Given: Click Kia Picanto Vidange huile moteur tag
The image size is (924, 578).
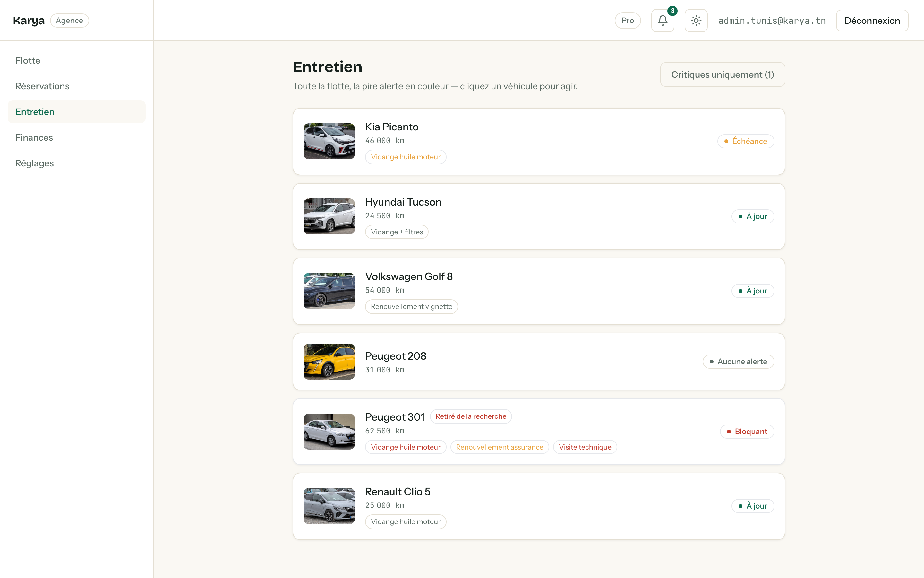Looking at the screenshot, I should pos(406,157).
